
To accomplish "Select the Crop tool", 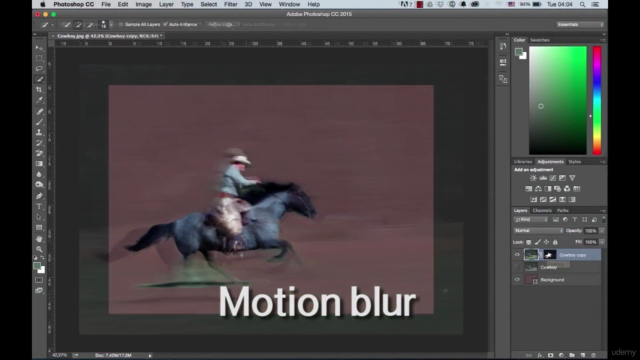I will click(39, 89).
